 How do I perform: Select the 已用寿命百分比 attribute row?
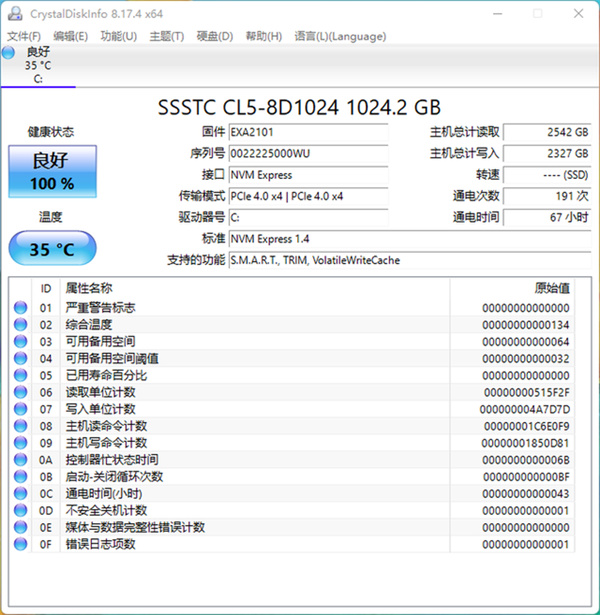292,375
